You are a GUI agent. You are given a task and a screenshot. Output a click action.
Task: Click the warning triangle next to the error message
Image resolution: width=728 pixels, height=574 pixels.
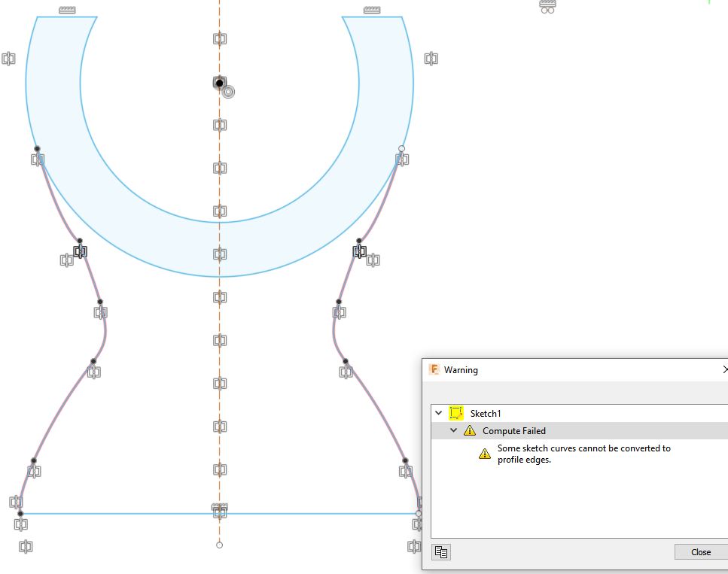click(485, 453)
